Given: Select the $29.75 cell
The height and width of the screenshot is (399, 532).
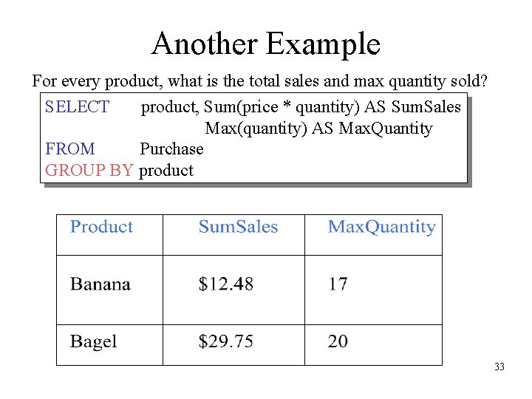Looking at the screenshot, I should click(x=225, y=341).
